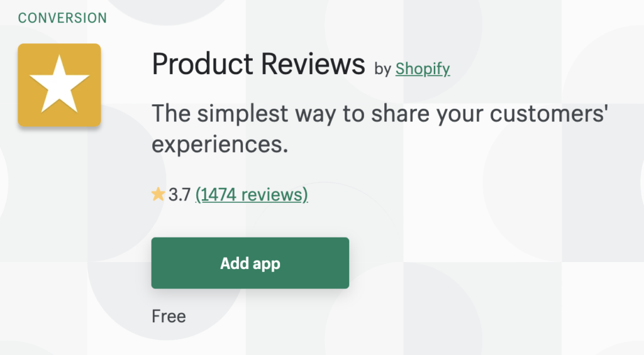Click the 3.7 rating score
This screenshot has height=355, width=644.
[x=179, y=195]
